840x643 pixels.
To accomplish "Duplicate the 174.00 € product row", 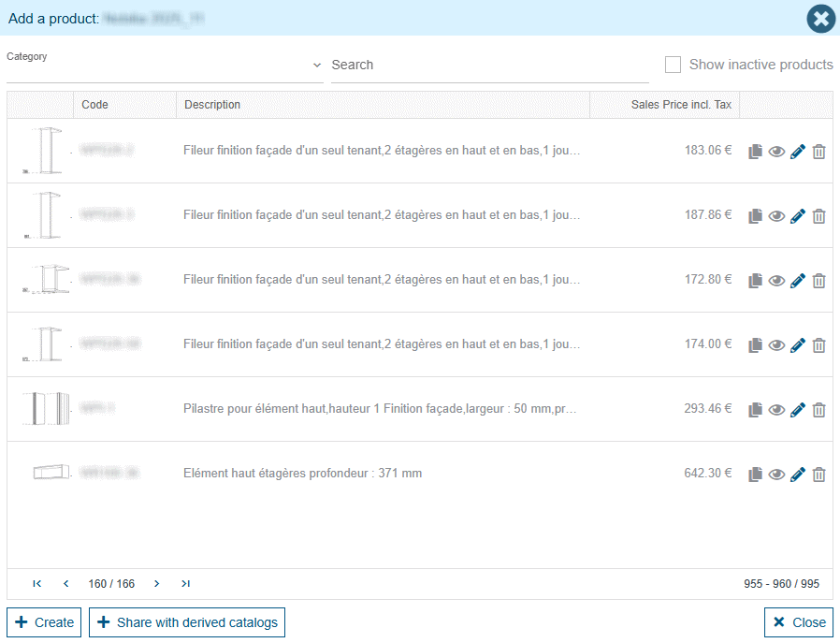I will pos(756,345).
